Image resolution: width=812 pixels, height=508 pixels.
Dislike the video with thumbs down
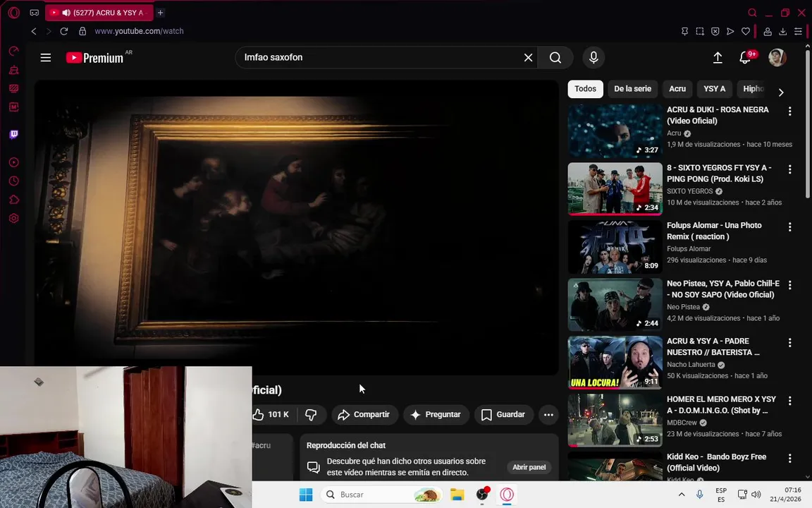(x=312, y=414)
